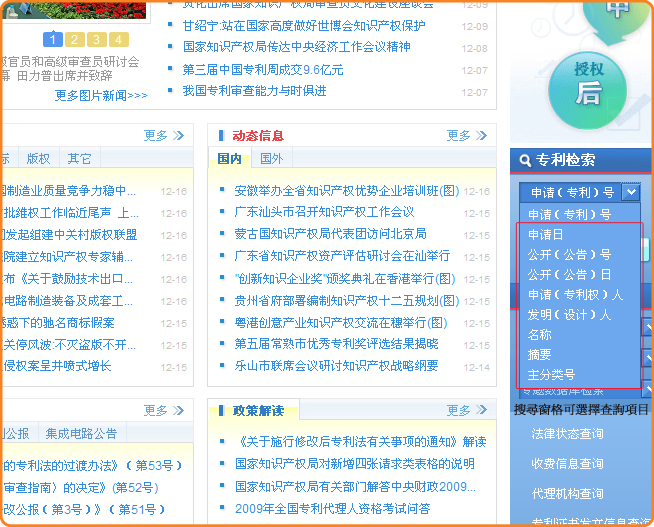Switch to the 国内 tab

click(x=229, y=158)
